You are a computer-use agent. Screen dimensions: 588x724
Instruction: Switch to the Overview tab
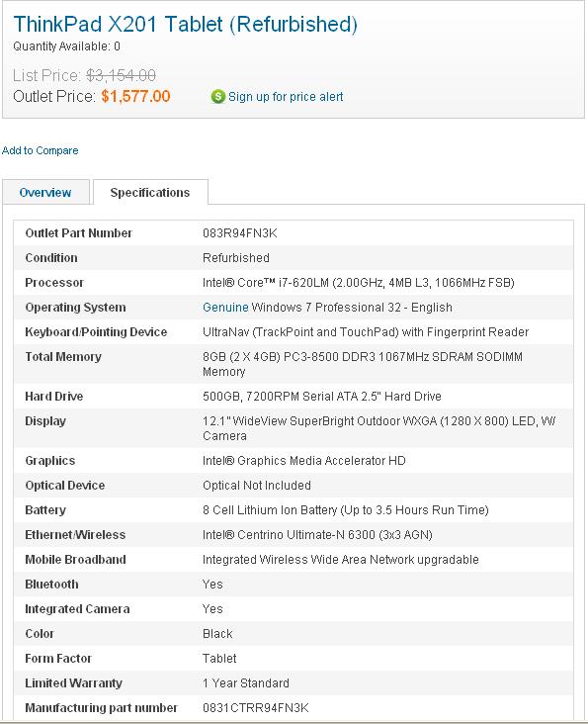click(x=45, y=193)
